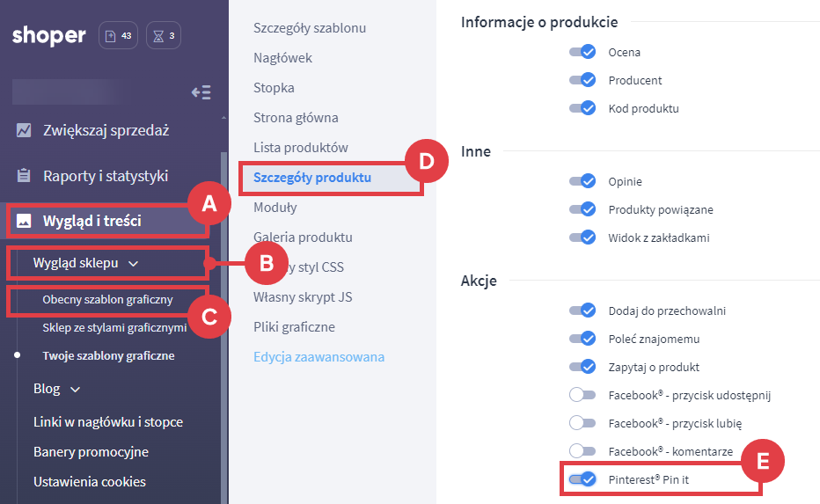The height and width of the screenshot is (504, 820).
Task: Open the hourglass counter icon showing 3
Action: pyautogui.click(x=164, y=36)
